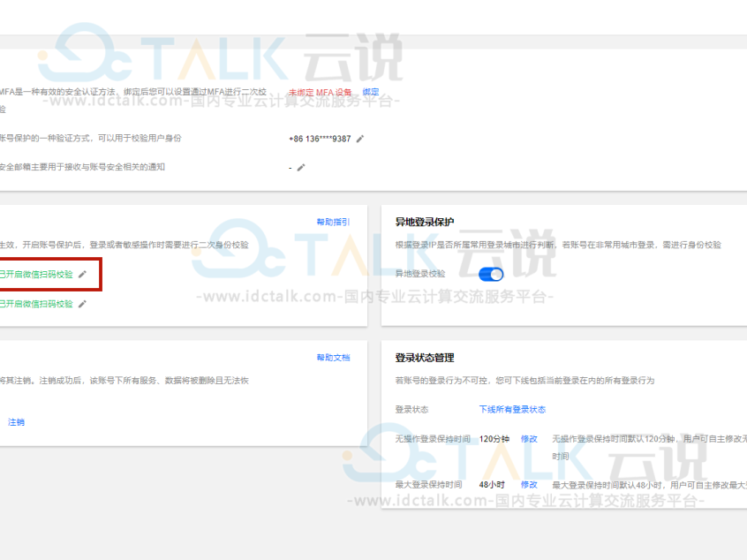This screenshot has height=560, width=747.
Task: Click 下线所有登录状态 link
Action: coord(512,409)
